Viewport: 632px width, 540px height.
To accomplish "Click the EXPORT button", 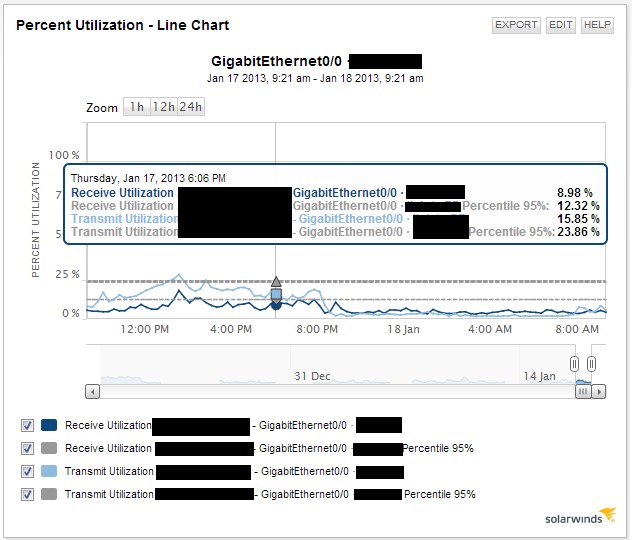I will click(516, 25).
